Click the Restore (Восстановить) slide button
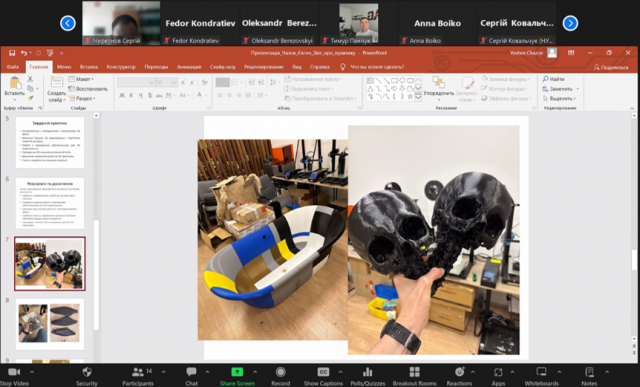Image resolution: width=640 pixels, height=387 pixels. click(88, 89)
